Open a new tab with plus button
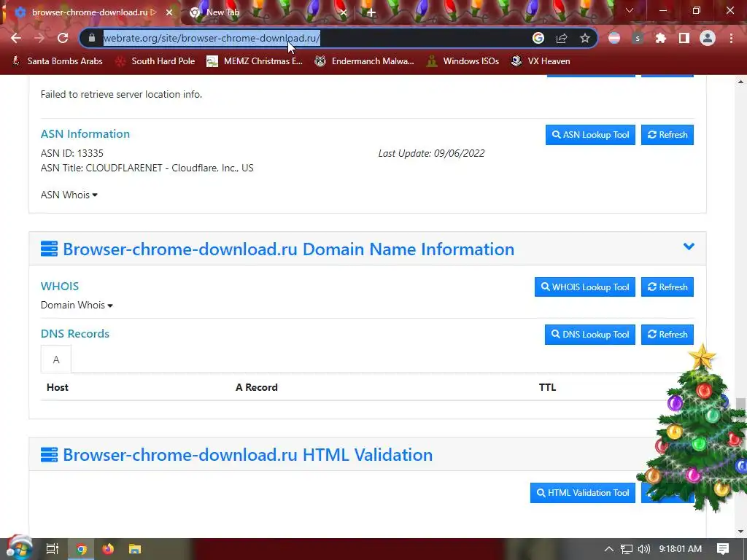 [371, 12]
